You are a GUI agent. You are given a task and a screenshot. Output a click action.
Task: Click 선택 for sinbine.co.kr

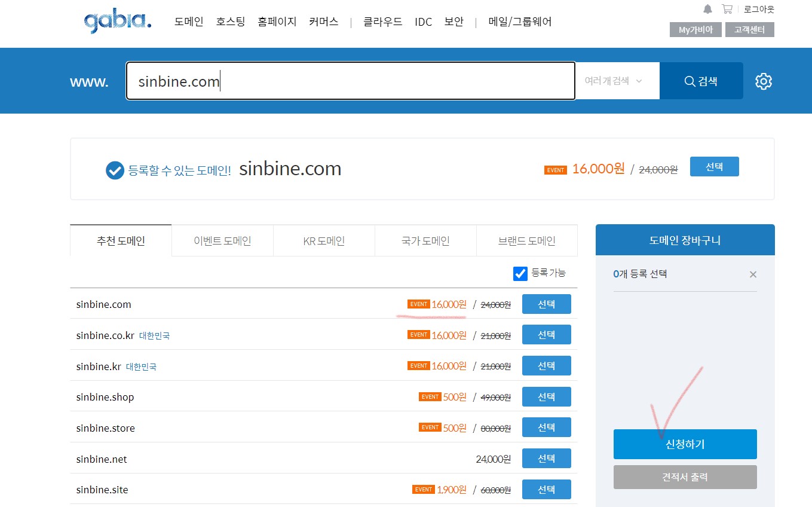(547, 335)
